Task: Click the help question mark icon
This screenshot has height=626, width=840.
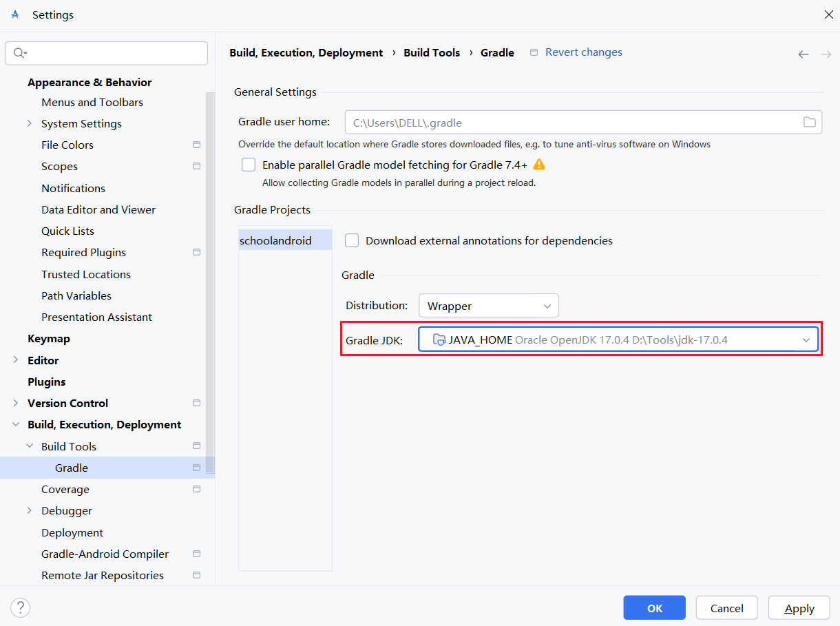Action: (21, 607)
